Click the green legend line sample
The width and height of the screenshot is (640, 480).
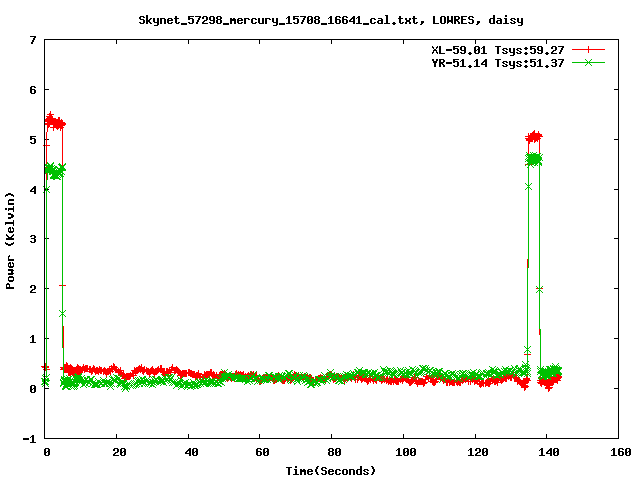click(588, 62)
